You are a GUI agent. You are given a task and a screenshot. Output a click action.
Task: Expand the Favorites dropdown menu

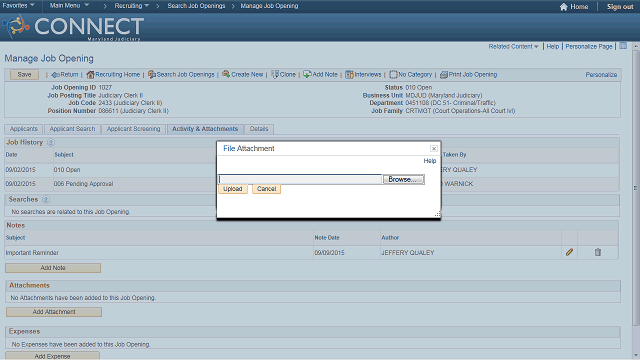pos(18,6)
